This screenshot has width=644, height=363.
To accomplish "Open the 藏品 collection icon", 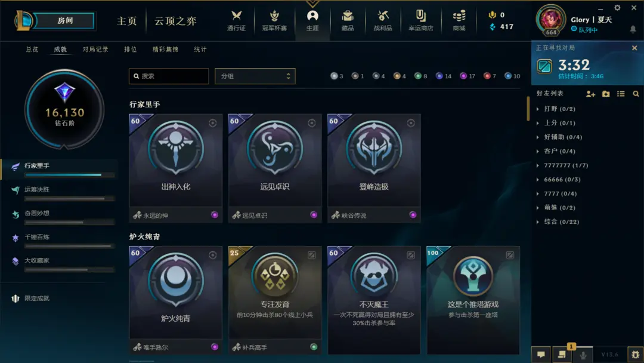I will [348, 20].
